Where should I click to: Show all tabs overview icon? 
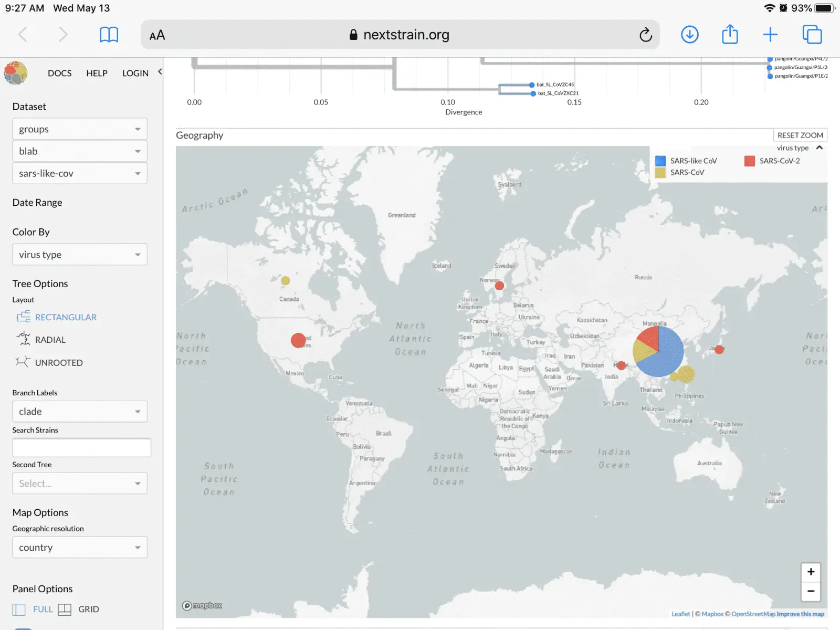[x=812, y=35]
